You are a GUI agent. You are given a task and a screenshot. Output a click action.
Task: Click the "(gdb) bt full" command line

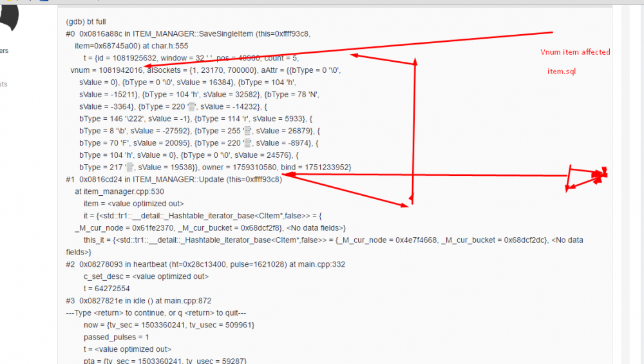[86, 22]
